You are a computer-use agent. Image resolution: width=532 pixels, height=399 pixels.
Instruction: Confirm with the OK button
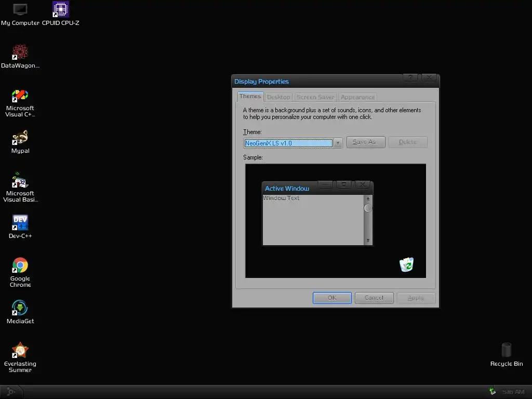point(332,298)
